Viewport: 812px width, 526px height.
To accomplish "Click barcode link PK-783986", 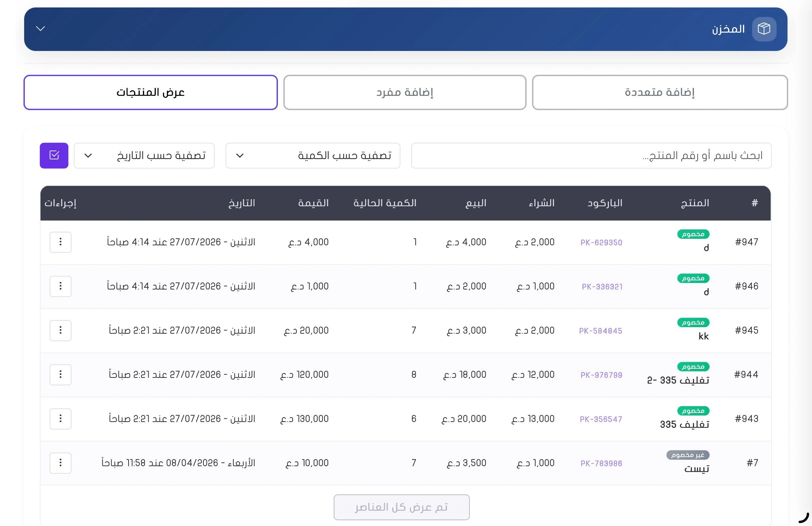I will pyautogui.click(x=601, y=463).
